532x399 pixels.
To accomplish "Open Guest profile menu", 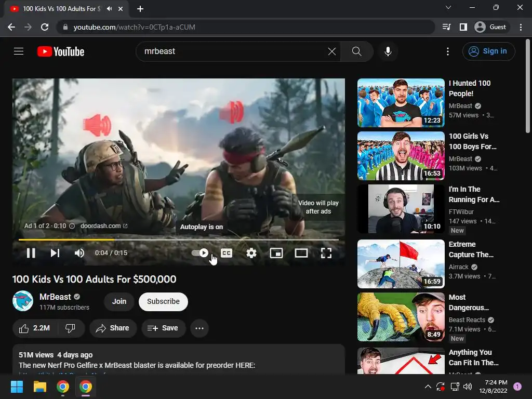I will [490, 27].
